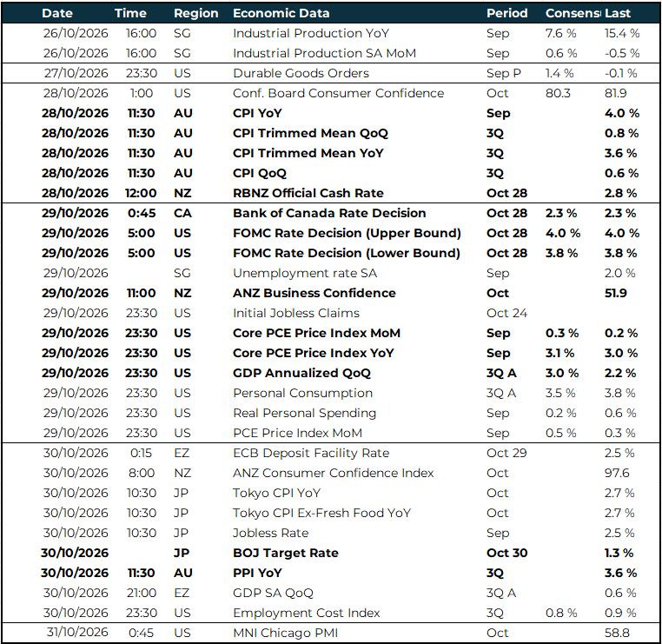The width and height of the screenshot is (662, 644).
Task: Click the CPI YoY cell
Action: (x=257, y=113)
